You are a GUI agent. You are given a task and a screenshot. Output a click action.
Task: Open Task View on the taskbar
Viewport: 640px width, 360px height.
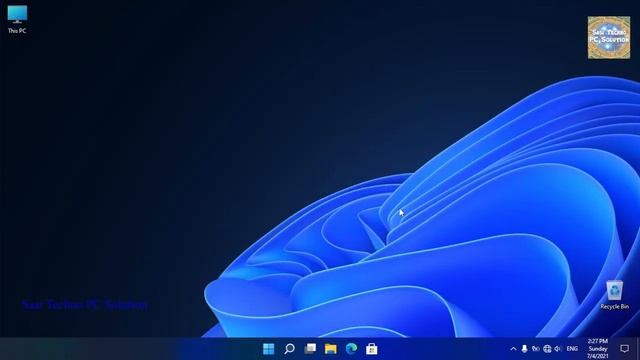(310, 349)
